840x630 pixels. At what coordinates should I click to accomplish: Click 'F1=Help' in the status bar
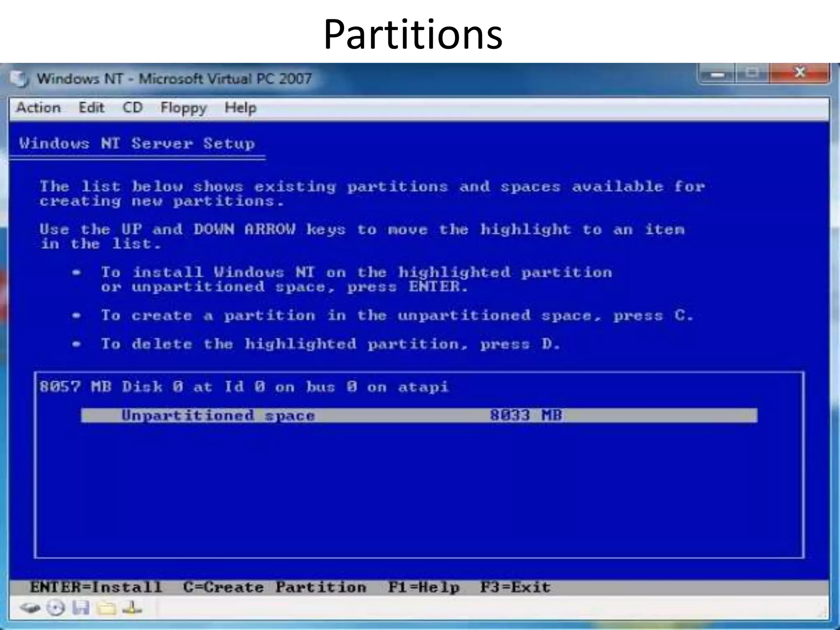tap(424, 587)
